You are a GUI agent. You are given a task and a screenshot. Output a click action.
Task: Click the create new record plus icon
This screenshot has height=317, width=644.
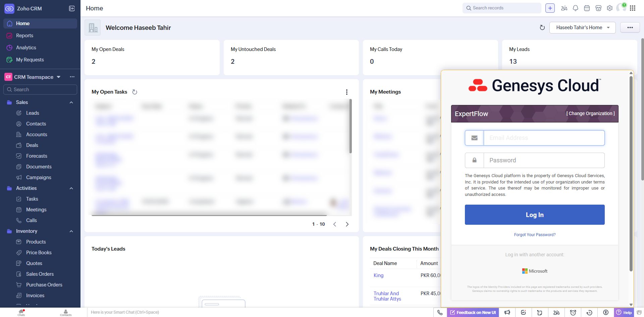550,8
